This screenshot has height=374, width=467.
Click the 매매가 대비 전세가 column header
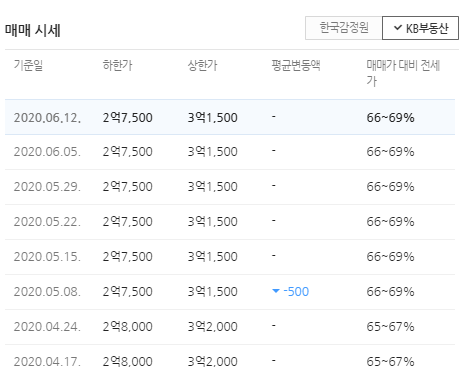point(403,73)
